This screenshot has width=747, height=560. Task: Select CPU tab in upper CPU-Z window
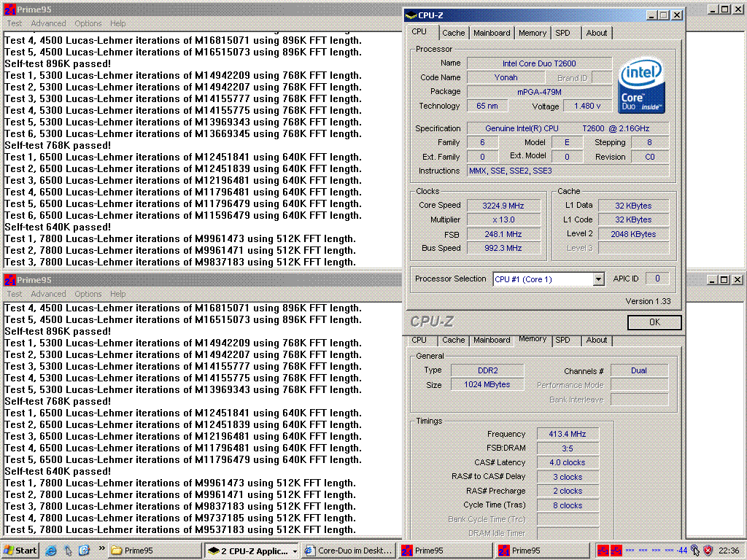[419, 32]
